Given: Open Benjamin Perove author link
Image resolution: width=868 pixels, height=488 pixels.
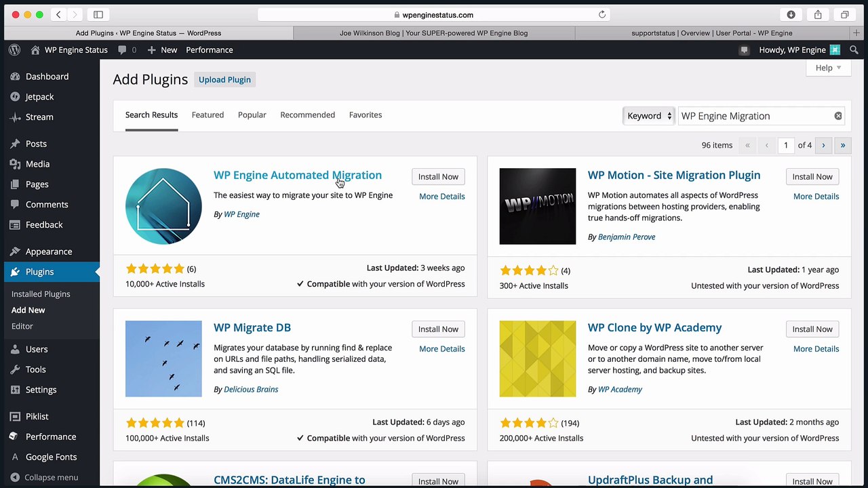Looking at the screenshot, I should point(627,237).
